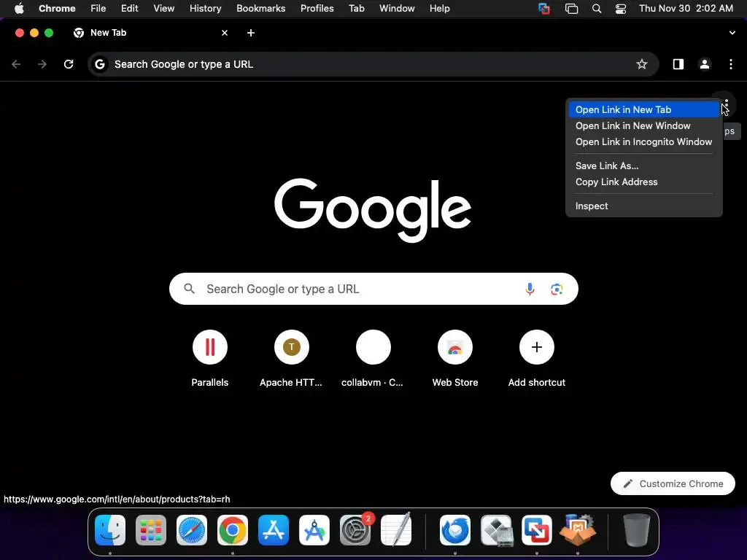This screenshot has width=747, height=560.
Task: Search by image with Google Lens icon
Action: 557,289
